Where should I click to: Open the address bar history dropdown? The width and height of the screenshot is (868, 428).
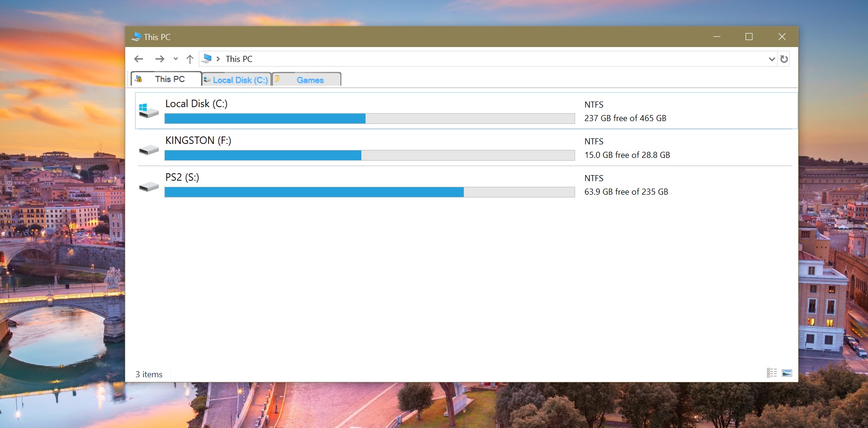pos(772,59)
